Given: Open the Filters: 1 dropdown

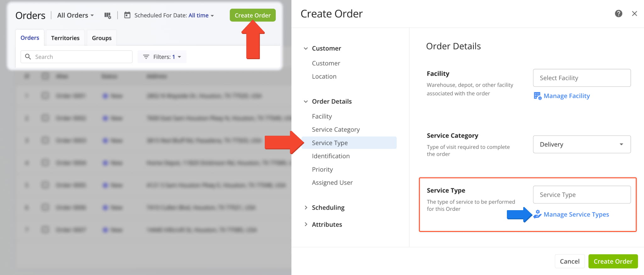Looking at the screenshot, I should coord(162,57).
